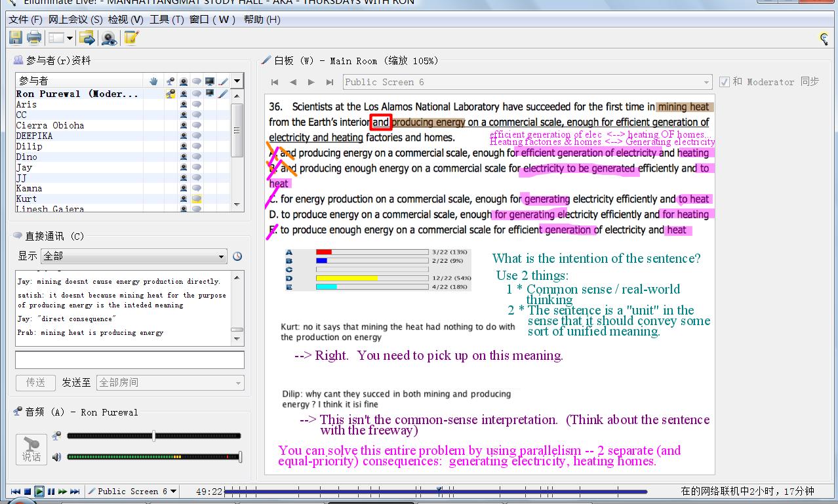Click the chat message input field

pos(130,360)
